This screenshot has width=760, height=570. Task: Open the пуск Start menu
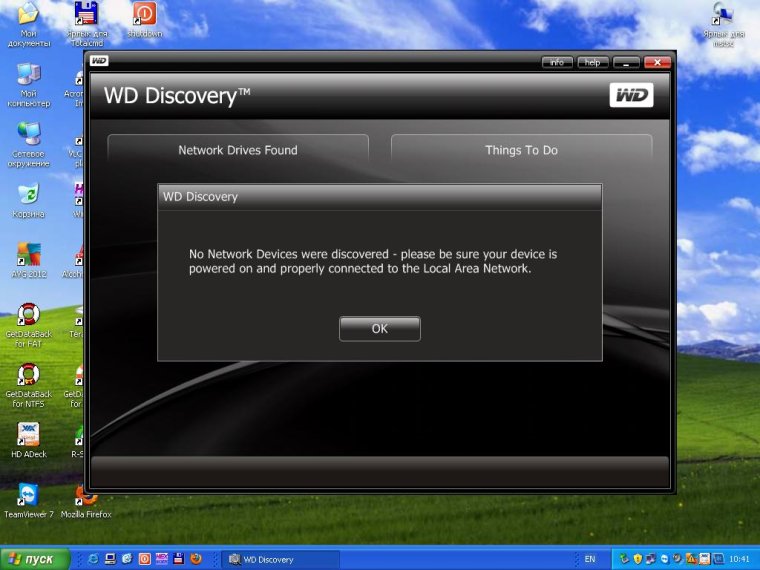pyautogui.click(x=35, y=559)
